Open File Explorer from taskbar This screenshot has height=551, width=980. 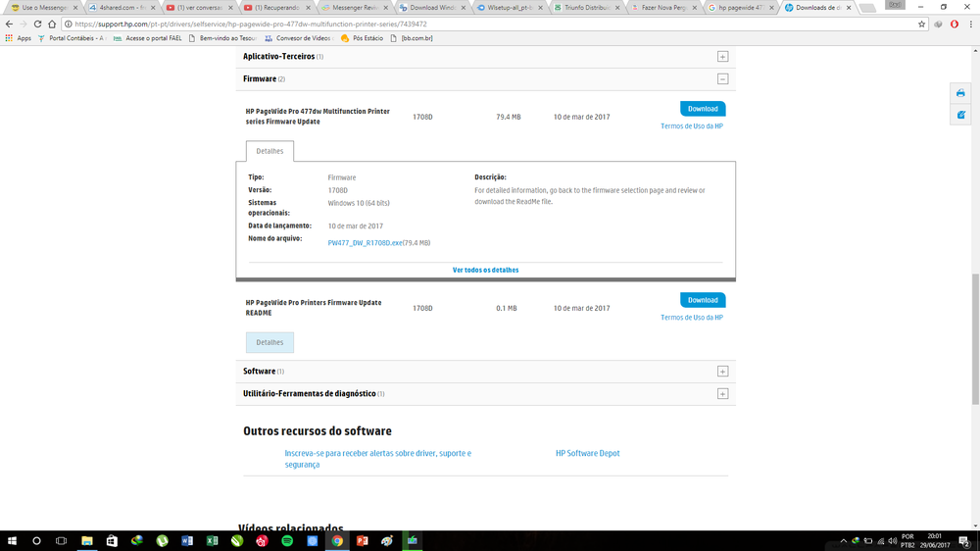coord(87,541)
